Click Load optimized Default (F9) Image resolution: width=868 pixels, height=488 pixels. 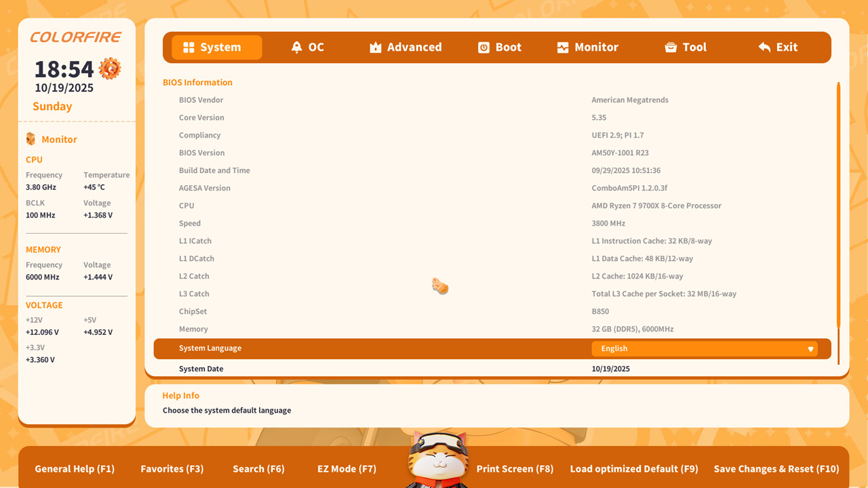(633, 469)
